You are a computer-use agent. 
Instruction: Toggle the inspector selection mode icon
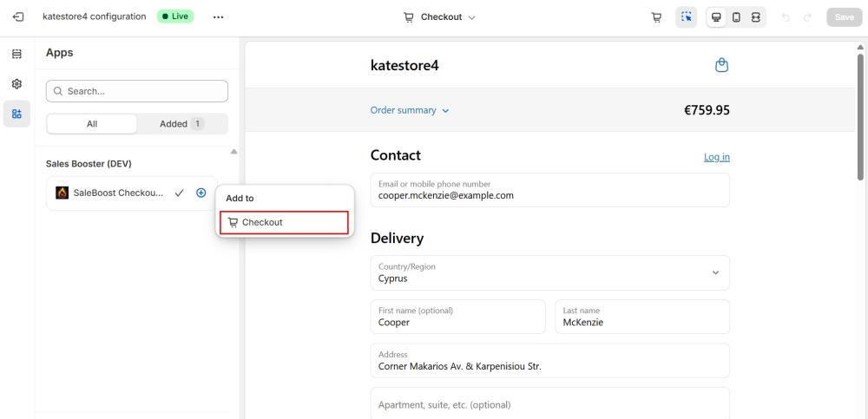click(687, 17)
